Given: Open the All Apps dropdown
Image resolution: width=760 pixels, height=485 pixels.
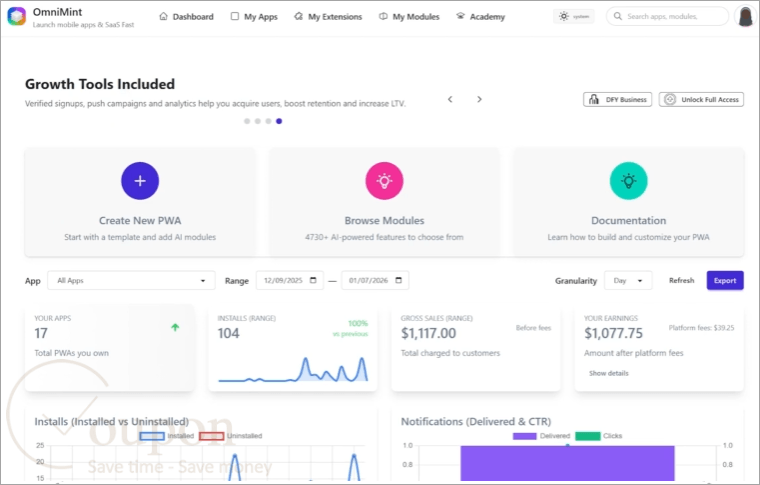Looking at the screenshot, I should (131, 281).
